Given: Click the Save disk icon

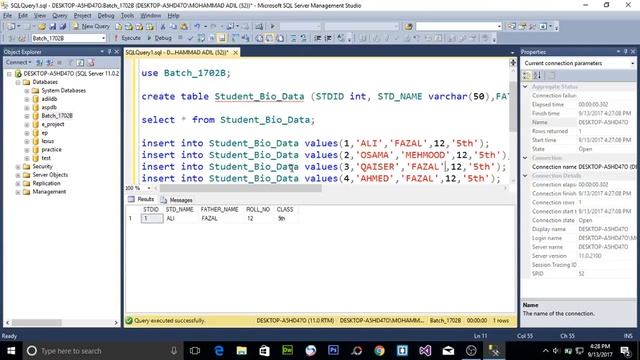Looking at the screenshot, I should point(53,27).
